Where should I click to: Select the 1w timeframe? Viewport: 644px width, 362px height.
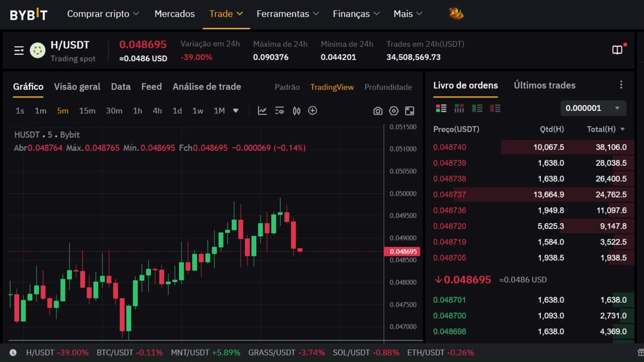pos(198,111)
